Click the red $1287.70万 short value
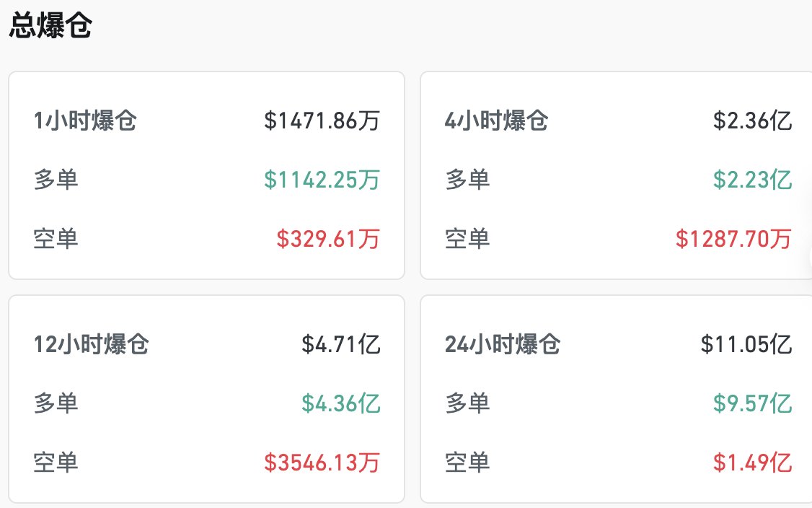The height and width of the screenshot is (508, 812). [733, 238]
